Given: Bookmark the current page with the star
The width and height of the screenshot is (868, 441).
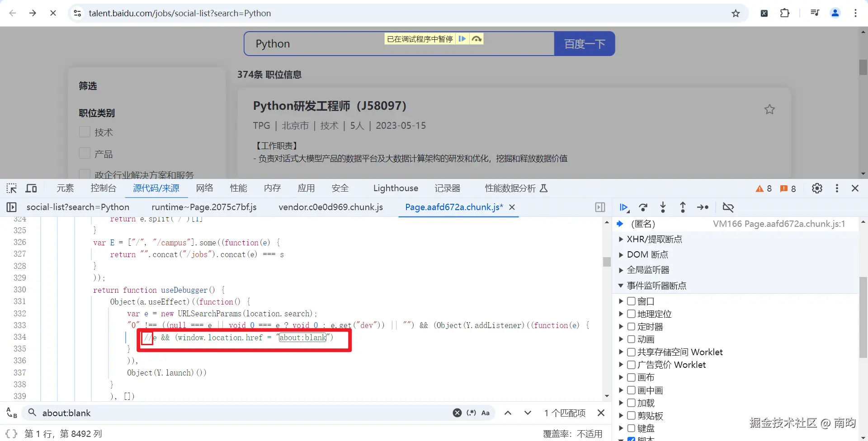Looking at the screenshot, I should (736, 13).
